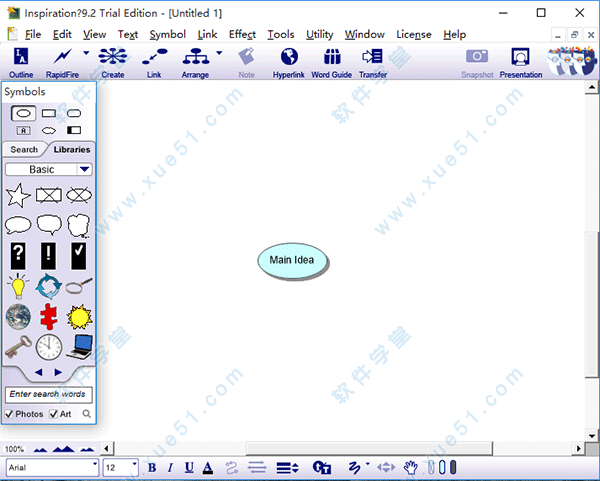
Task: Click the Word Guide icon
Action: coord(331,60)
